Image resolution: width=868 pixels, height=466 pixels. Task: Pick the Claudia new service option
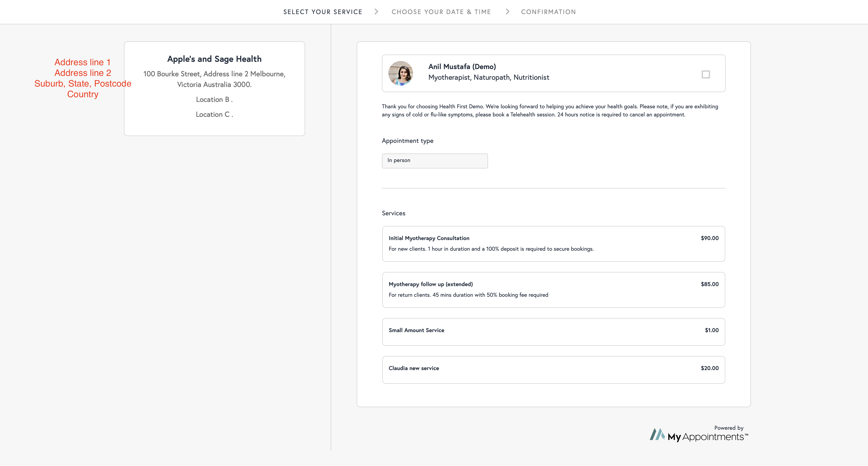pos(553,369)
